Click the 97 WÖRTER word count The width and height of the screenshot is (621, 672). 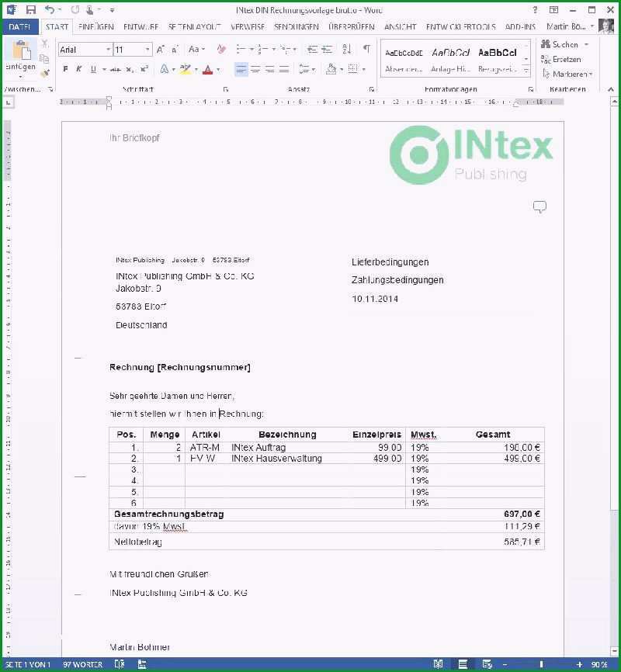pyautogui.click(x=83, y=664)
